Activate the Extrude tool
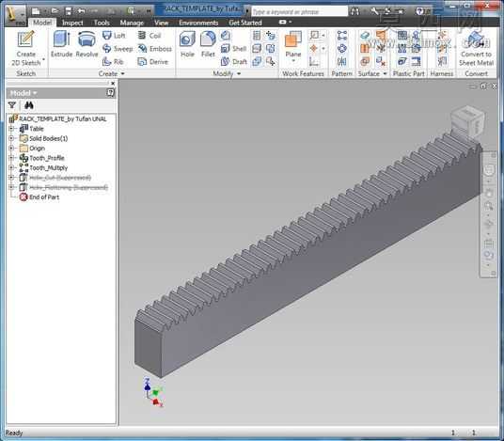504x441 pixels. coord(61,44)
